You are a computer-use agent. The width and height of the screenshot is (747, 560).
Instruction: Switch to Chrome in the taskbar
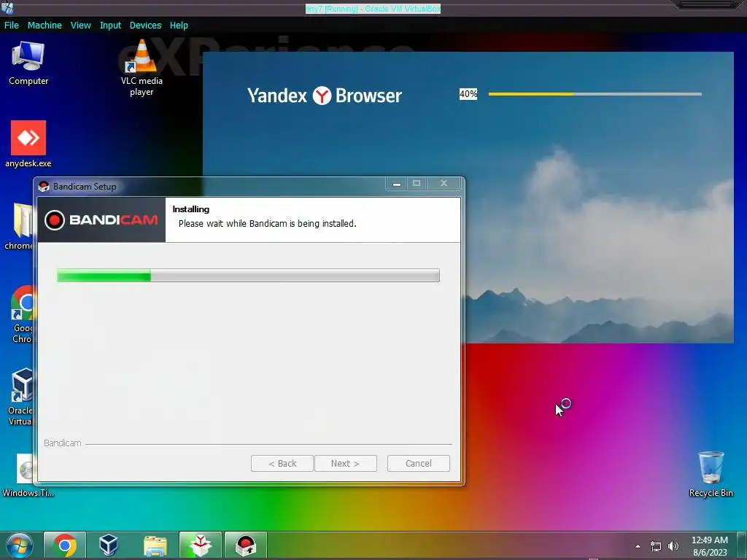[x=65, y=545]
